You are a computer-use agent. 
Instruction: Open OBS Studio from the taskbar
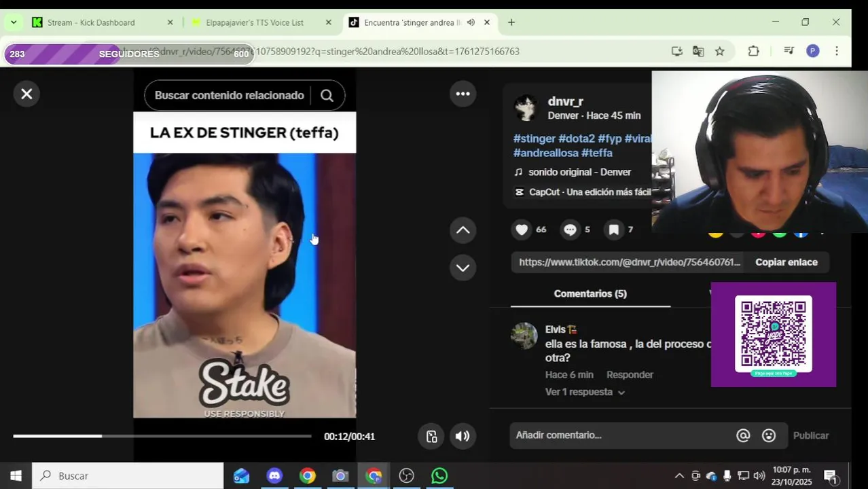[x=406, y=476]
